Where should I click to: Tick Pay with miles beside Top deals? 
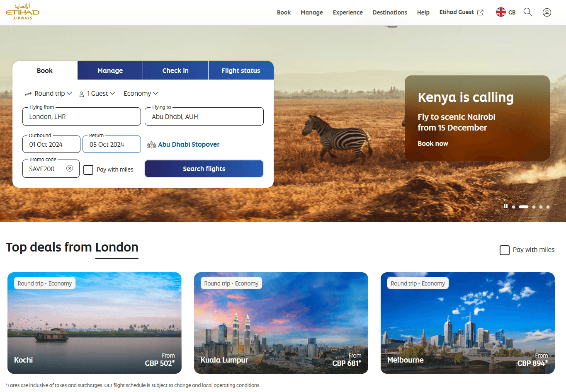[505, 250]
